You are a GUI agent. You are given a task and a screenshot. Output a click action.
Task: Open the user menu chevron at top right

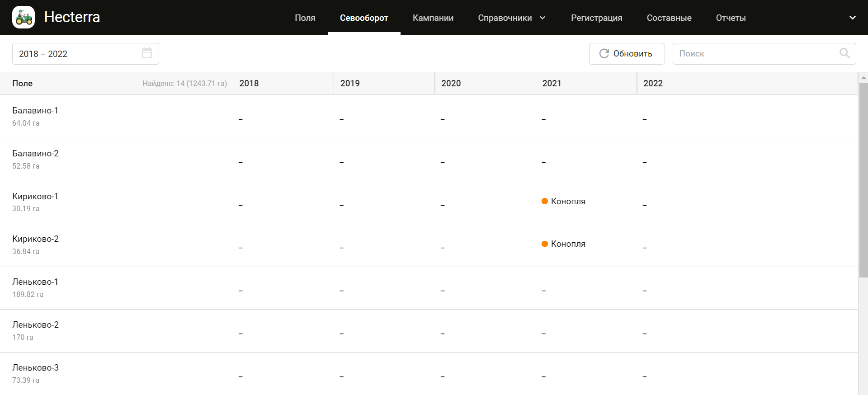click(852, 18)
